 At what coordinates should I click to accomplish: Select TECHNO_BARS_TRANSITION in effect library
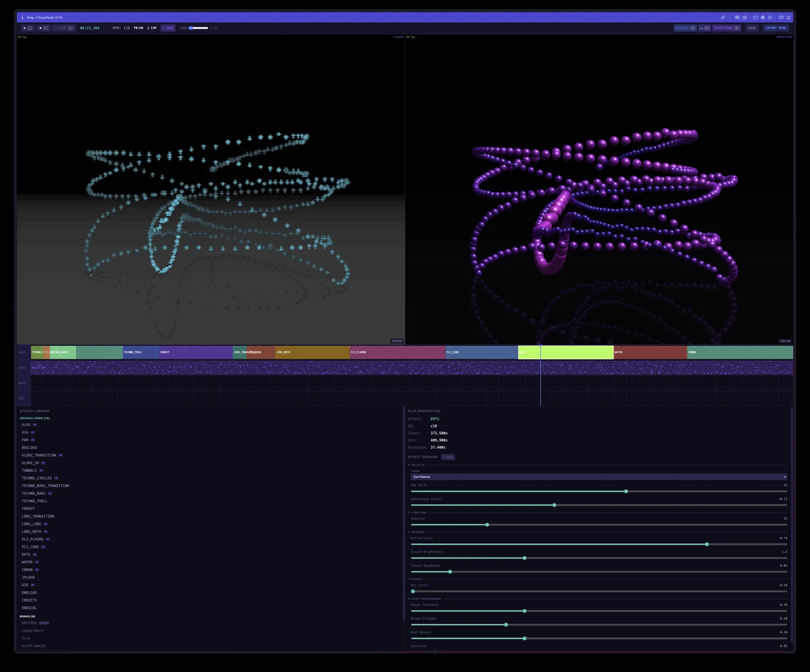pyautogui.click(x=45, y=486)
